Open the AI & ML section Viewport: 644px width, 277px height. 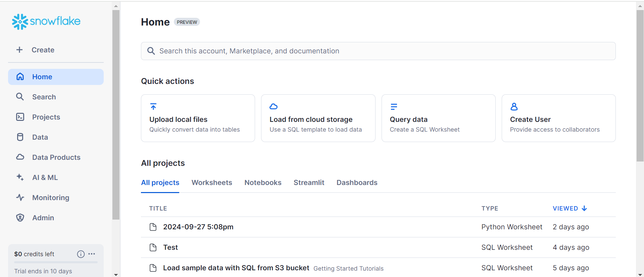pyautogui.click(x=56, y=178)
